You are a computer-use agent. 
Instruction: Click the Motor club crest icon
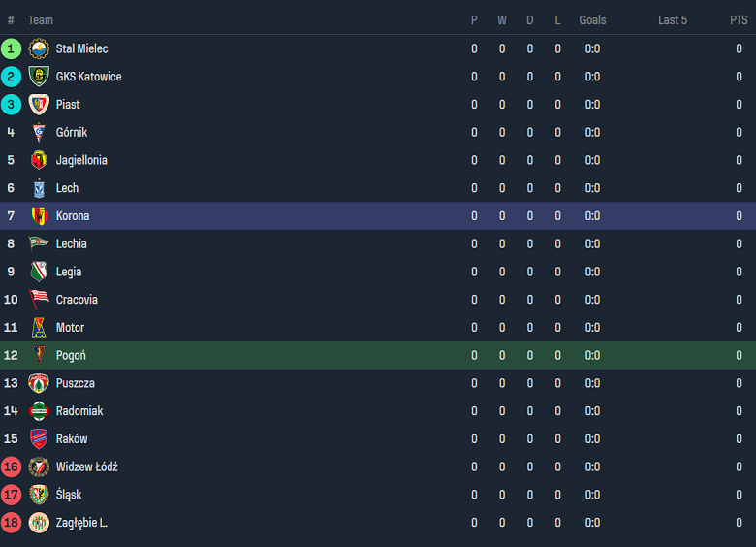(x=39, y=328)
